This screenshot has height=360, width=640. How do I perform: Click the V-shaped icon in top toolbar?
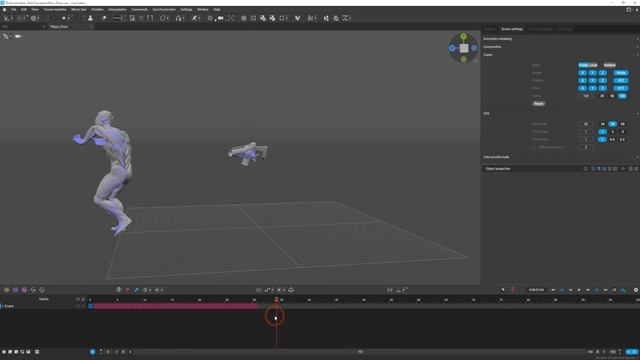[298, 18]
